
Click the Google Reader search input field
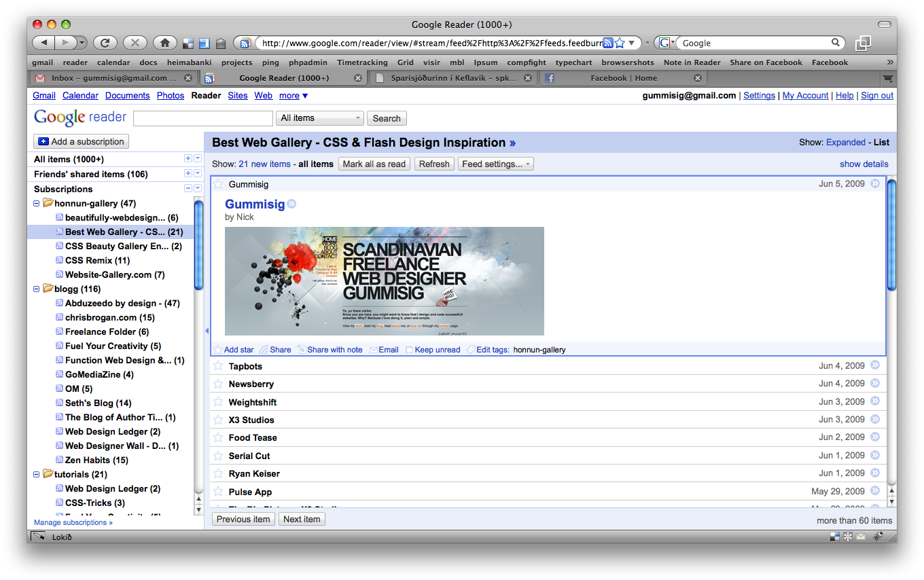coord(202,118)
